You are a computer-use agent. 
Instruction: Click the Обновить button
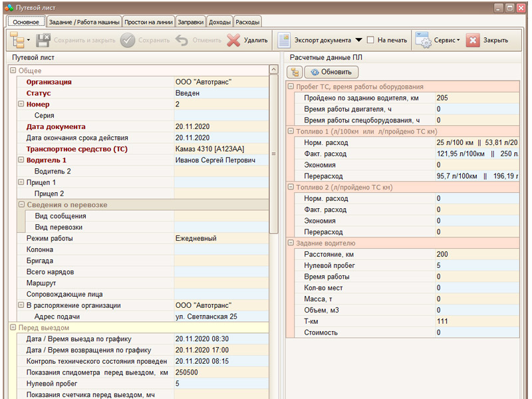[x=331, y=72]
